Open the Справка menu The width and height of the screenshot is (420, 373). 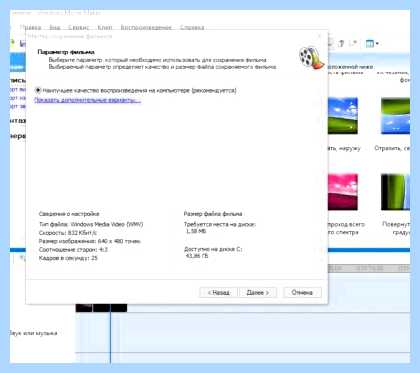[192, 27]
